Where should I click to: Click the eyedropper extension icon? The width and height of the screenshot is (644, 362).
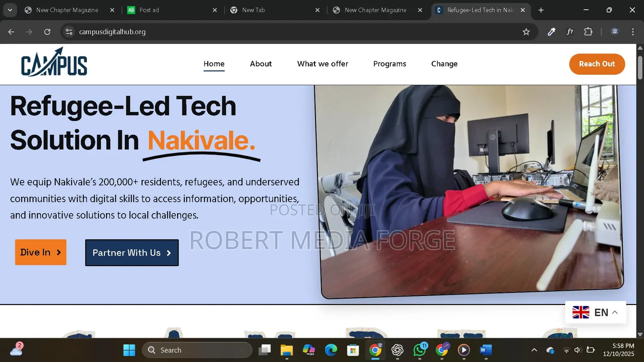551,32
